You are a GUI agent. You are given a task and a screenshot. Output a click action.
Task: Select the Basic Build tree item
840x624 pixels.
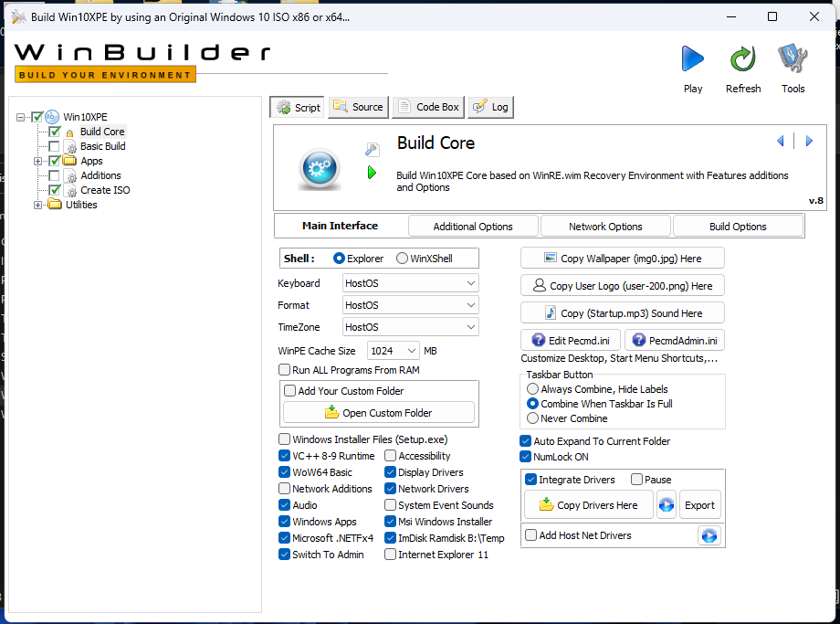pos(103,146)
